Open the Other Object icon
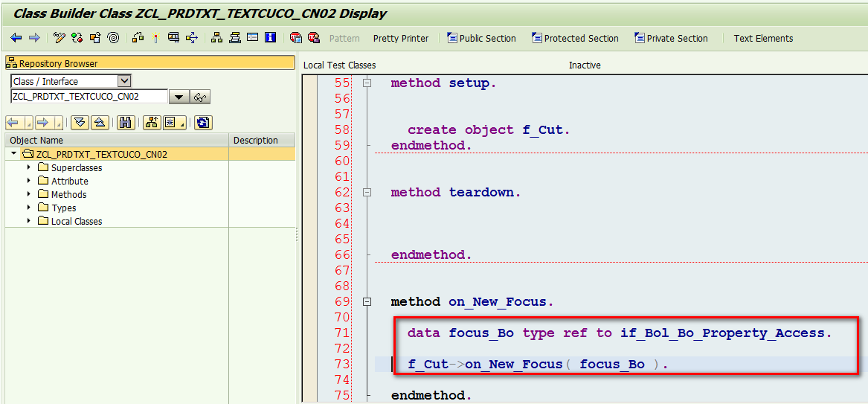Viewport: 868px width, 404px height. coord(95,38)
